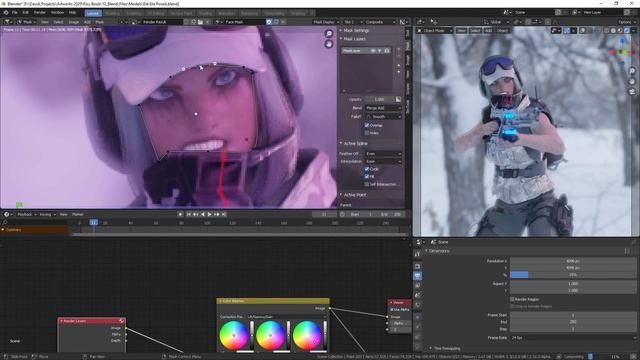Enable the Self Intersection checkbox
The height and width of the screenshot is (360, 640).
367,184
